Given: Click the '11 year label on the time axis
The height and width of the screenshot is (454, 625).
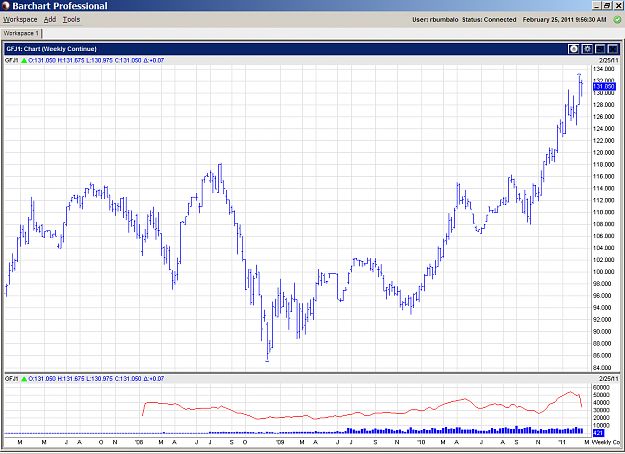Looking at the screenshot, I should [562, 442].
